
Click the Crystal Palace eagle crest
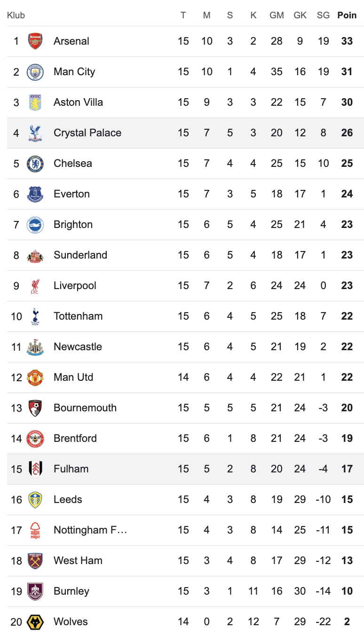click(x=35, y=133)
